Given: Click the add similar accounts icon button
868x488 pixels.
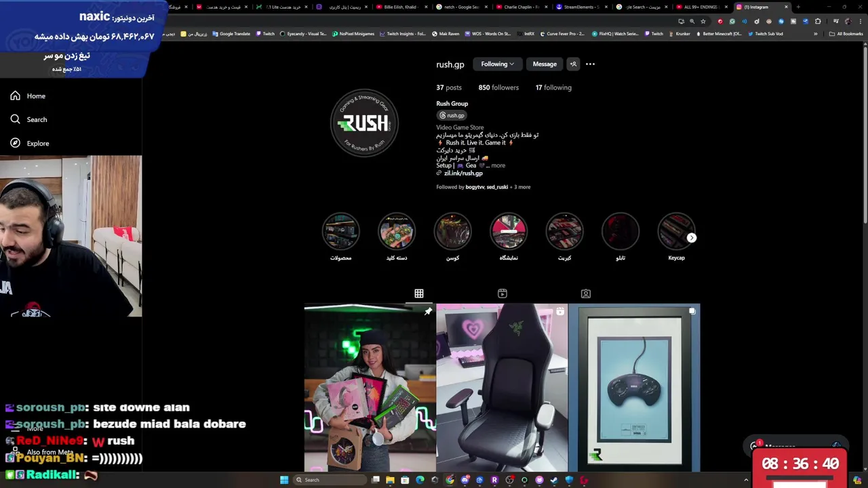Looking at the screenshot, I should click(573, 64).
